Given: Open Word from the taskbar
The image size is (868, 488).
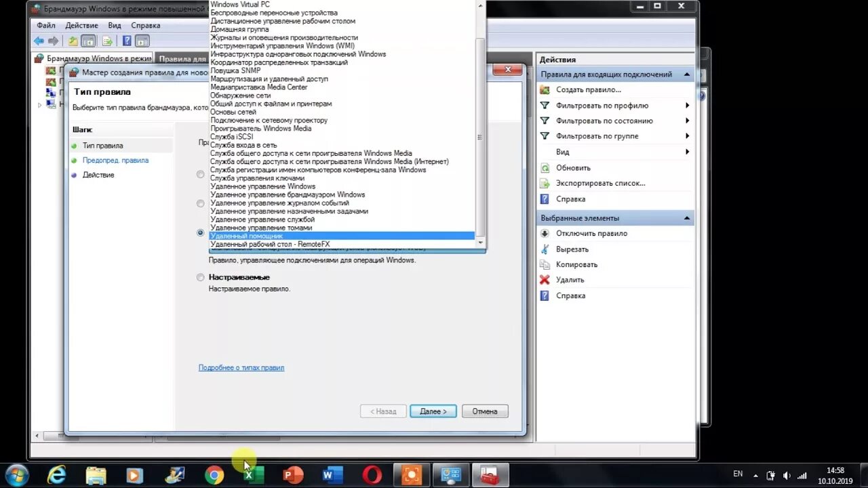Looking at the screenshot, I should click(332, 474).
